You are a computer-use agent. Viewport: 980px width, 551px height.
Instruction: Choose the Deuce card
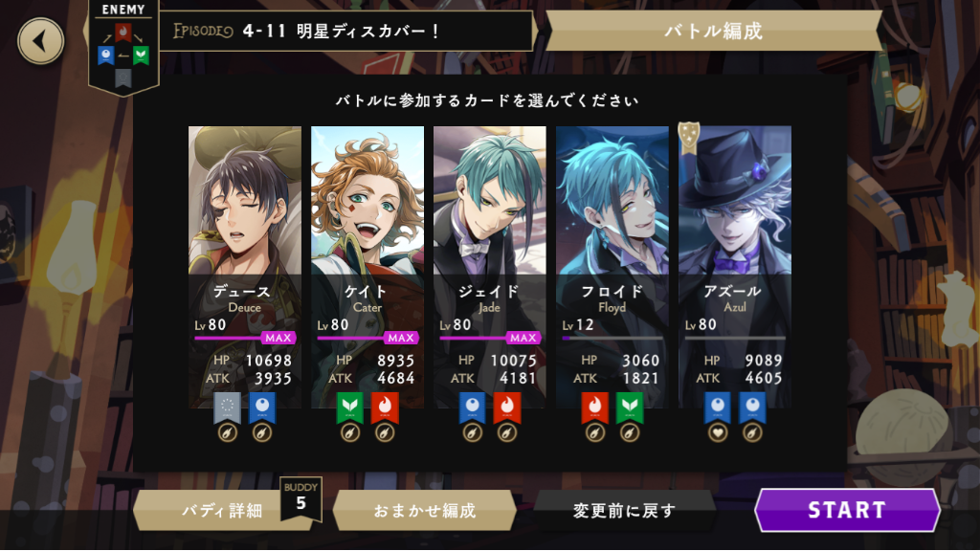click(x=244, y=268)
